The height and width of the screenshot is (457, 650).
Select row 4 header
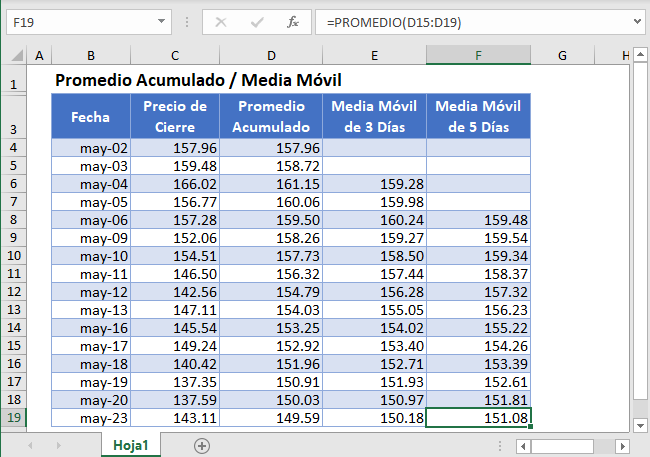[13, 148]
